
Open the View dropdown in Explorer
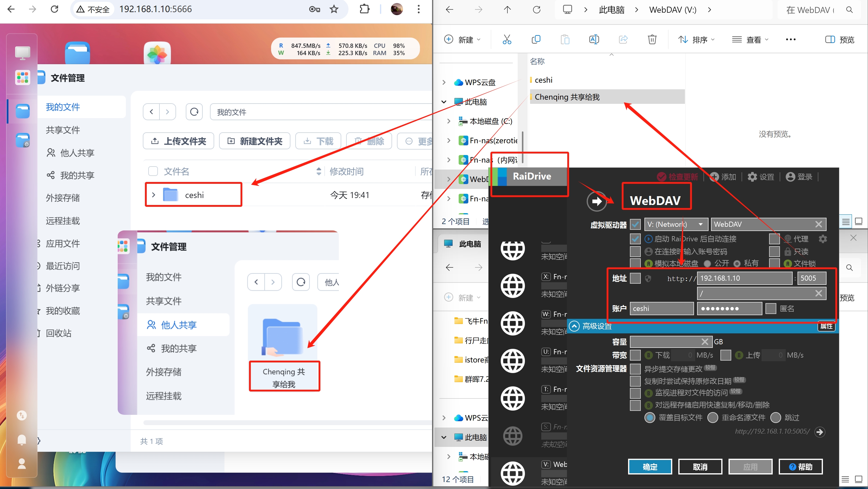(x=750, y=39)
